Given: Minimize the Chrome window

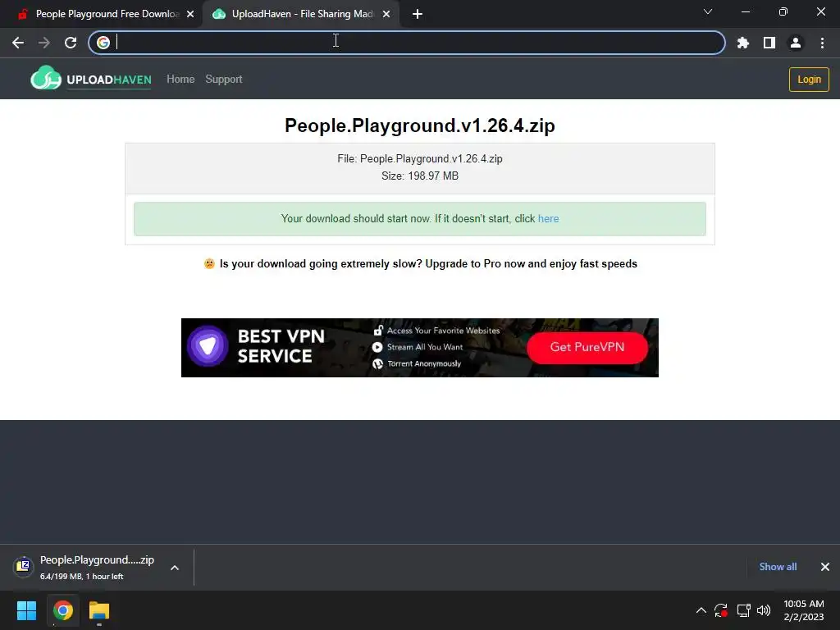Looking at the screenshot, I should click(745, 11).
